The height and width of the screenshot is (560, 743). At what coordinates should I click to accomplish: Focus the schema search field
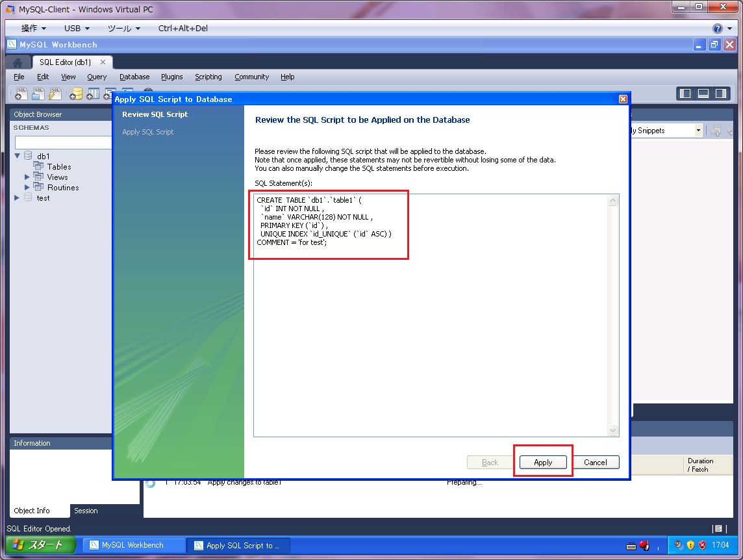(x=63, y=142)
